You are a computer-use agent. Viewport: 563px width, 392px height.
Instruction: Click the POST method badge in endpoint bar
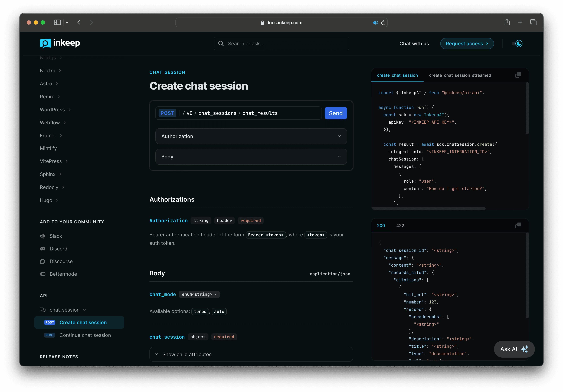(167, 113)
